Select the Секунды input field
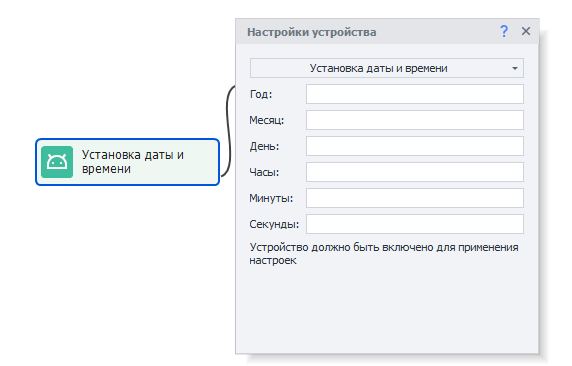This screenshot has height=366, width=572. click(x=415, y=224)
